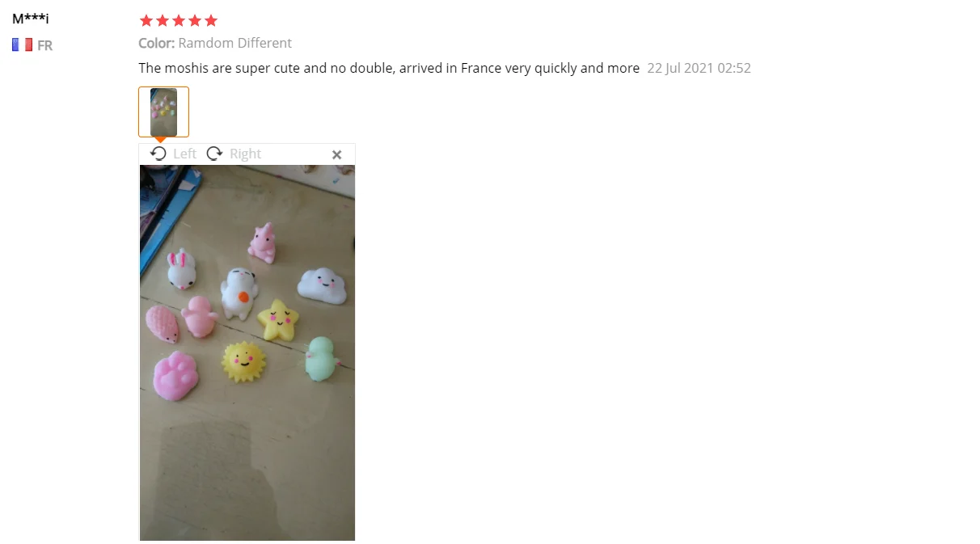Open the review photo thumbnail
The height and width of the screenshot is (544, 980).
click(x=163, y=112)
